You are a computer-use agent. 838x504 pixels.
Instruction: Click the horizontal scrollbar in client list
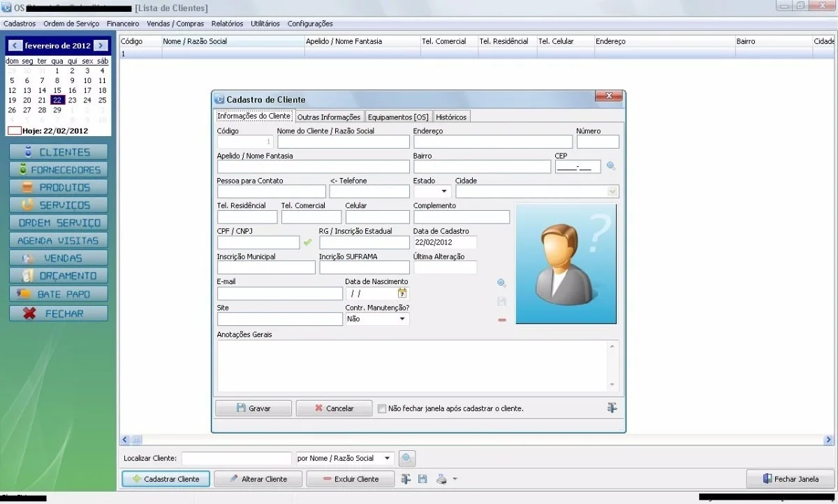click(477, 440)
